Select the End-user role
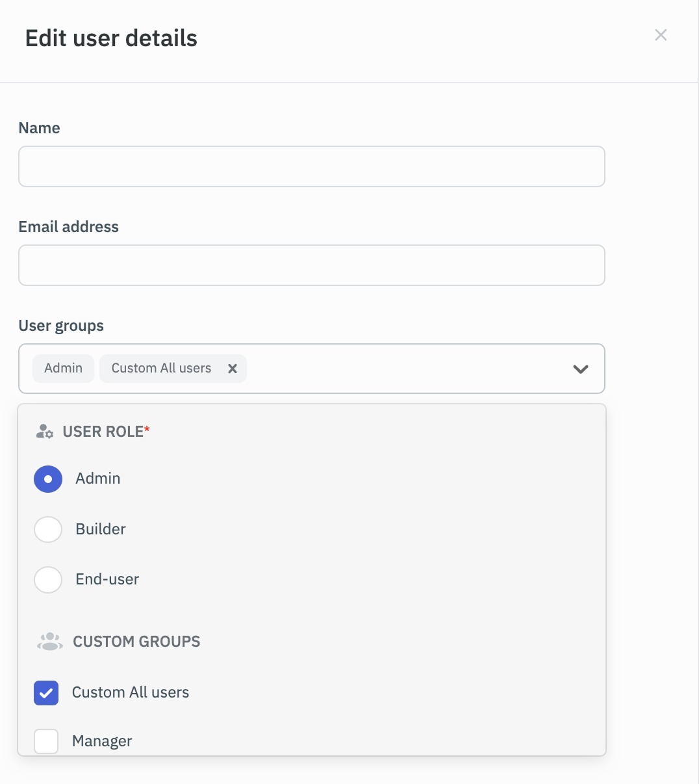Image resolution: width=699 pixels, height=784 pixels. [x=47, y=580]
